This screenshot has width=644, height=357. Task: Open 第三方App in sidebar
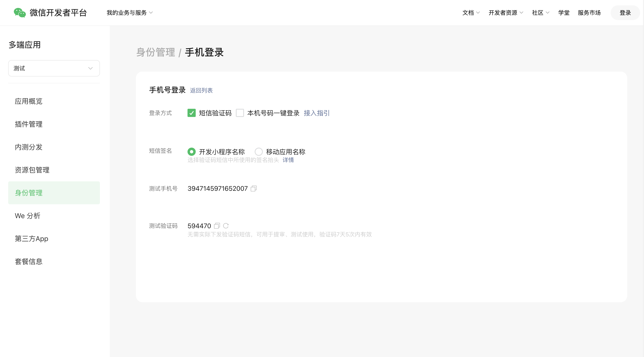pyautogui.click(x=54, y=239)
